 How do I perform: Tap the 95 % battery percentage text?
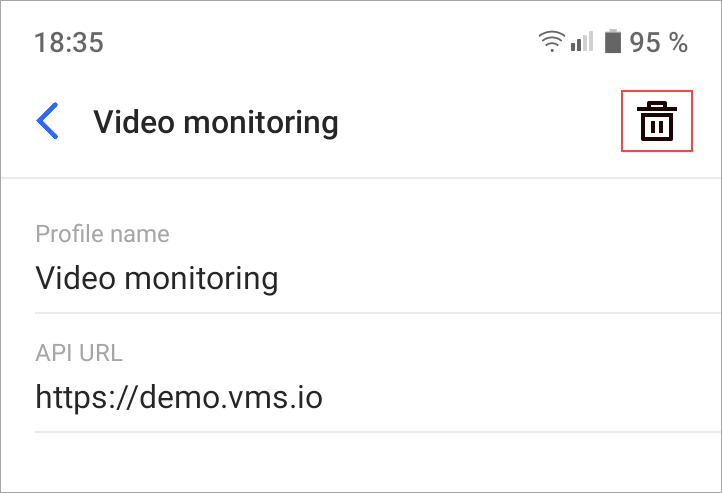pyautogui.click(x=658, y=42)
